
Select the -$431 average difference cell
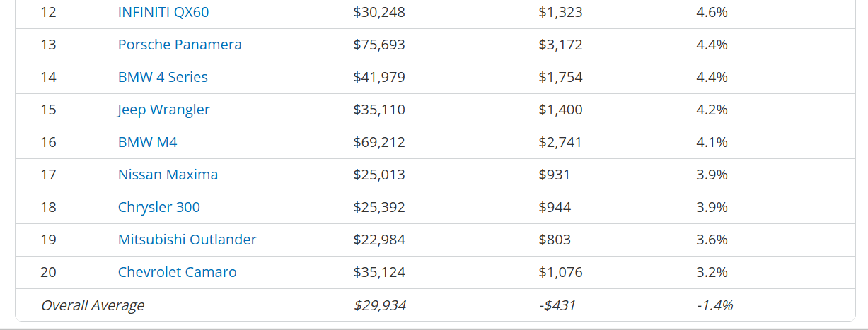(557, 305)
